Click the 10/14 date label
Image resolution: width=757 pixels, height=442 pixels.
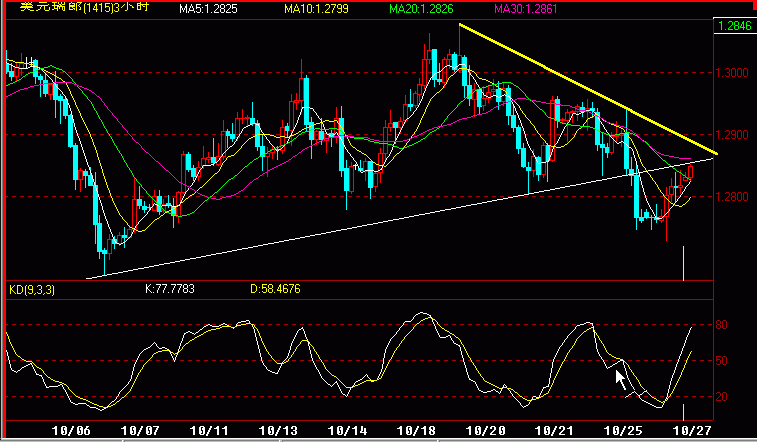(x=347, y=430)
